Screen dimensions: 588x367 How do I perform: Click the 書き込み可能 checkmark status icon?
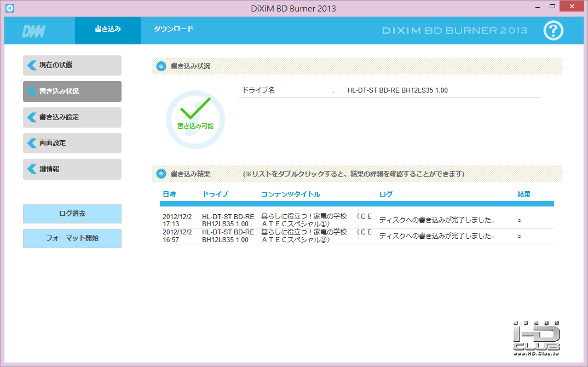(x=195, y=120)
